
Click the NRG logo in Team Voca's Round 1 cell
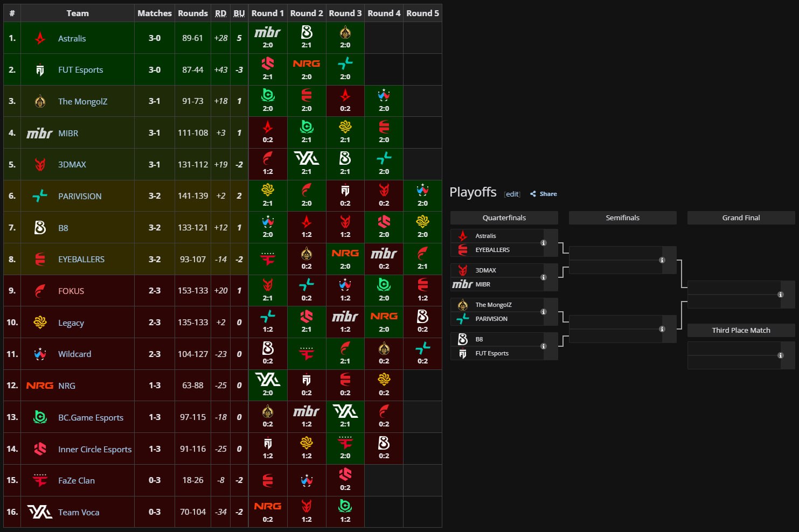268,506
